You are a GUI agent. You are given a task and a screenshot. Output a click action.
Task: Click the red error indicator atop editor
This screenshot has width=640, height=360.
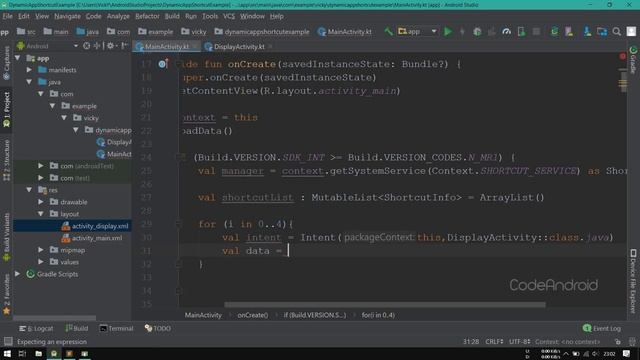(622, 56)
